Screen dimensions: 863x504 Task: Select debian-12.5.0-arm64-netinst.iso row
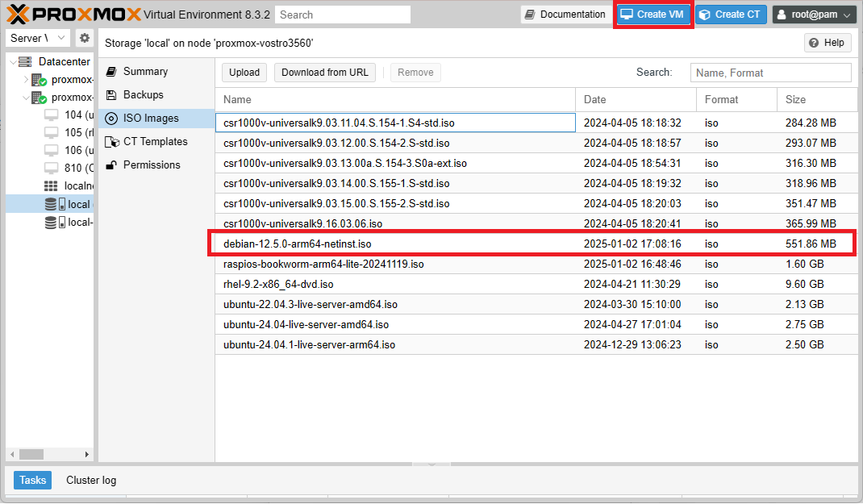click(x=536, y=244)
